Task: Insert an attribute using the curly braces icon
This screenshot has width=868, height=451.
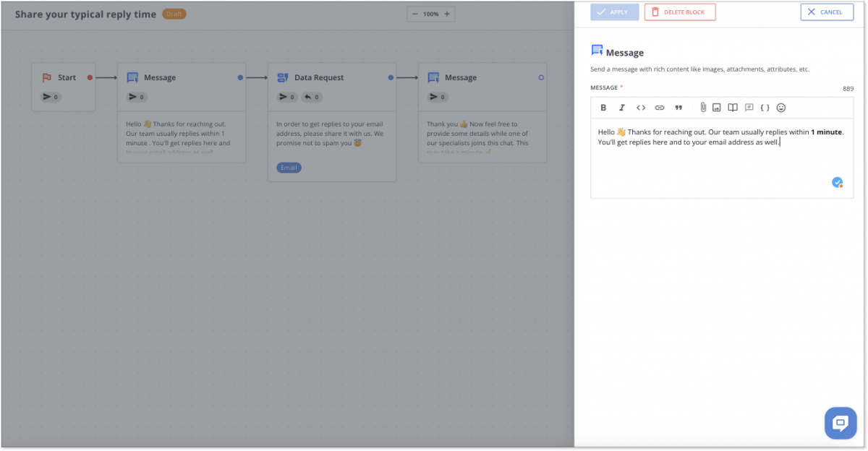Action: coord(765,107)
